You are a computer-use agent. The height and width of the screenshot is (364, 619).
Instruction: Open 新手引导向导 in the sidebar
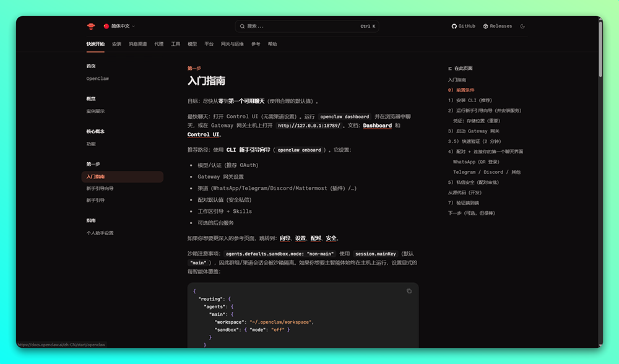(x=100, y=188)
